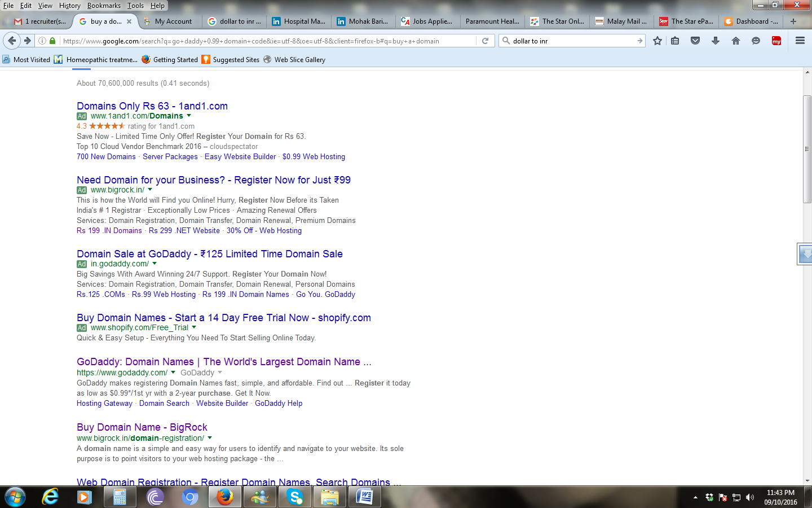
Task: Open the Firefox hamburger menu
Action: pyautogui.click(x=800, y=41)
